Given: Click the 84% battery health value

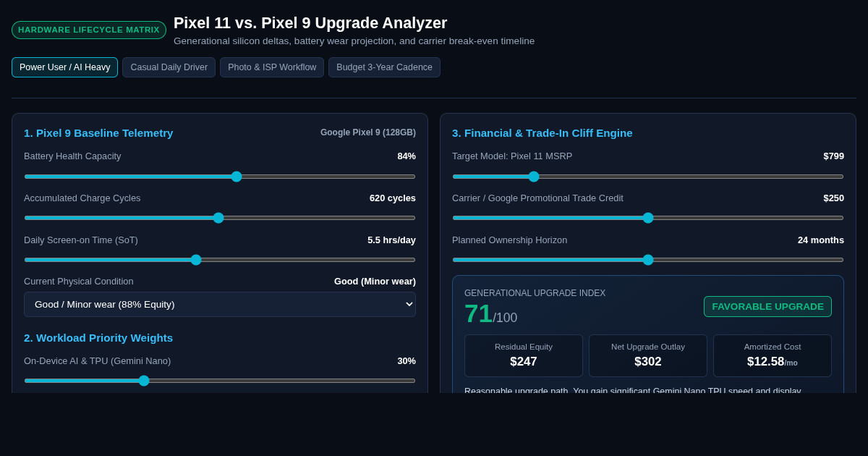Looking at the screenshot, I should (x=407, y=156).
